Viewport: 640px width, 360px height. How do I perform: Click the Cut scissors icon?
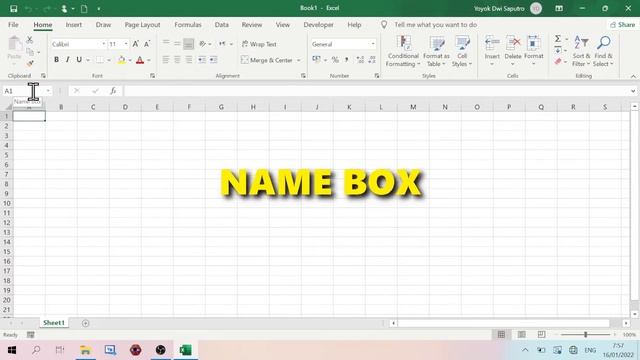29,40
